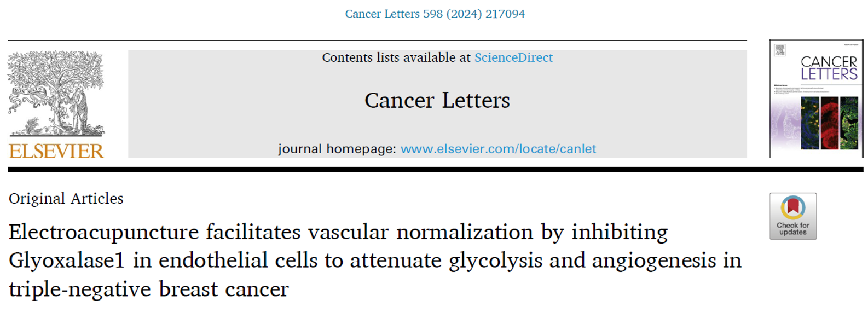
Task: Click the orange ELSEVIER wordmark
Action: point(56,151)
